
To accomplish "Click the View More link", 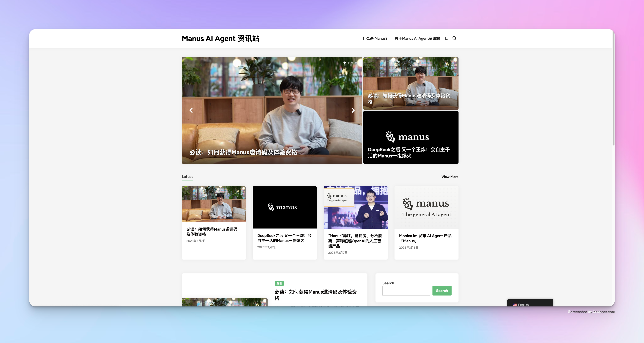I will [450, 177].
